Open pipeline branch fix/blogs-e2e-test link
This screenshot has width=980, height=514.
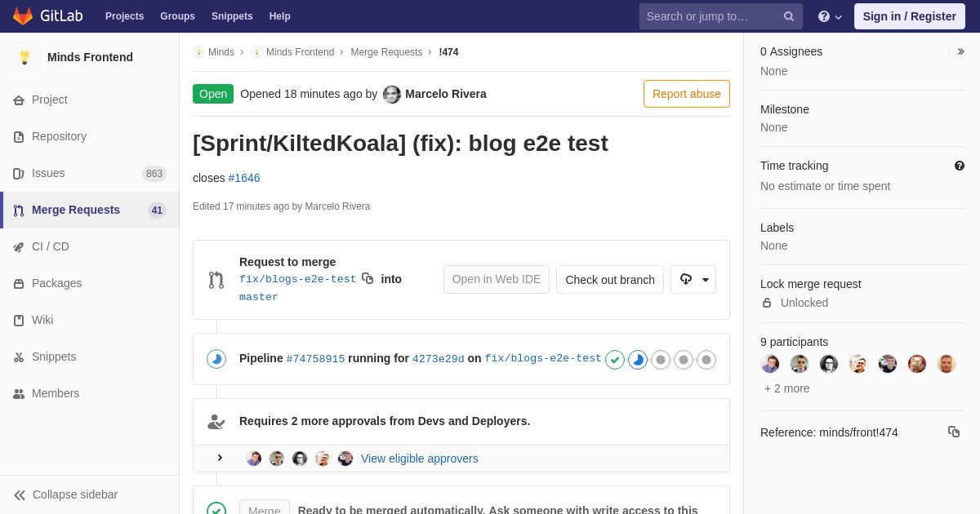pos(543,359)
